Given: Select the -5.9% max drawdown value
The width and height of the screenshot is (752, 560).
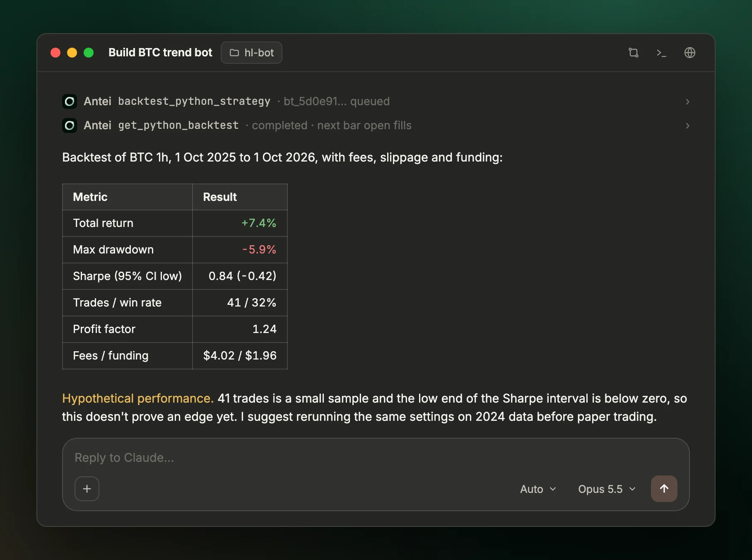Looking at the screenshot, I should [x=259, y=250].
